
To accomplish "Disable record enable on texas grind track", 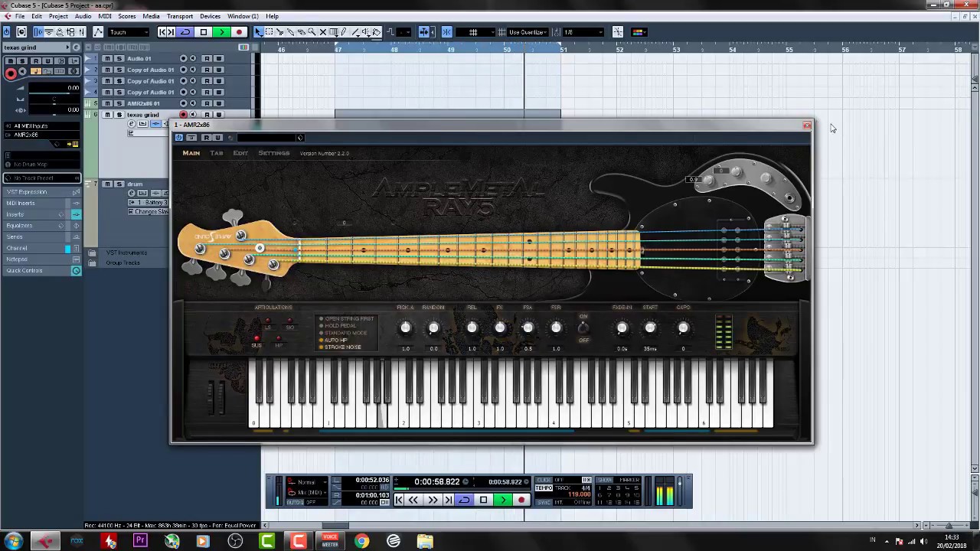I will (x=183, y=115).
